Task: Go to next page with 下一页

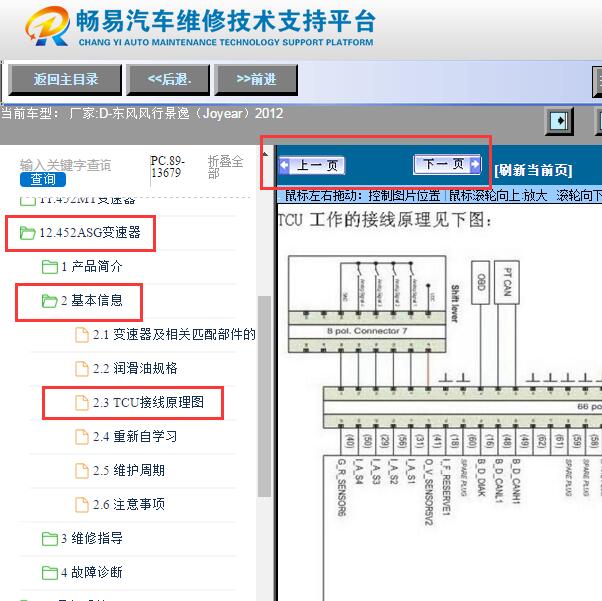Action: (447, 164)
